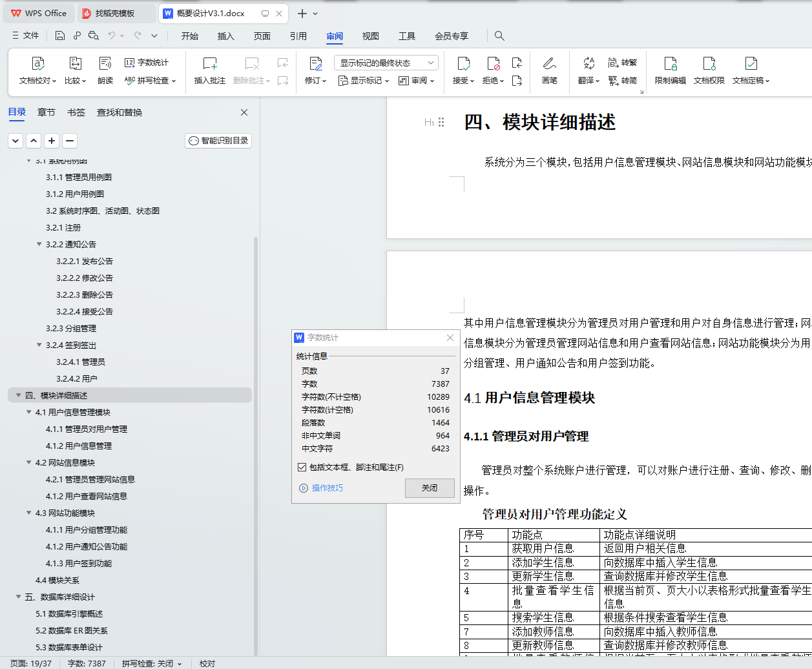The height and width of the screenshot is (669, 812).
Task: Open 字数统计 word count from ribbon
Action: (x=147, y=63)
